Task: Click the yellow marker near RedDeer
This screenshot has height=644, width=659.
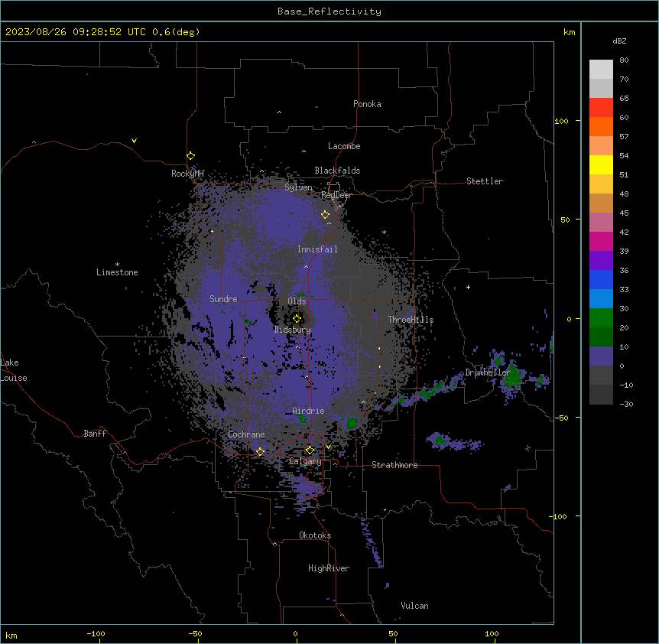Action: tap(325, 215)
